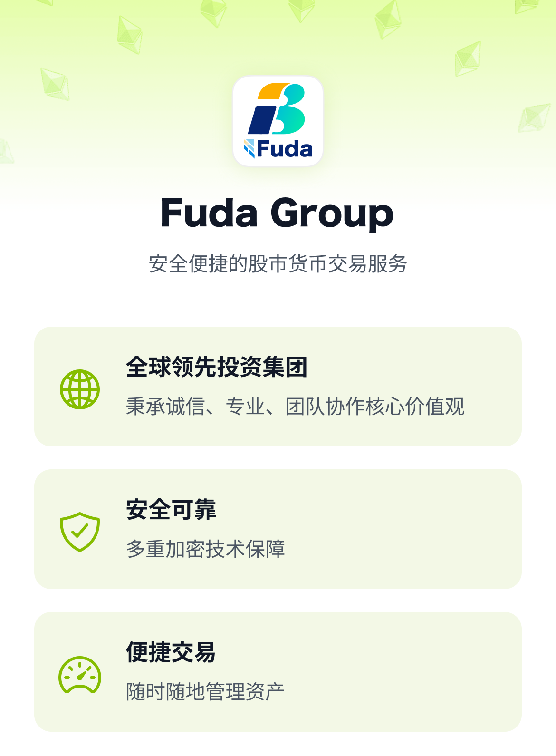Click the speedometer gauge icon
The height and width of the screenshot is (756, 556).
click(80, 675)
